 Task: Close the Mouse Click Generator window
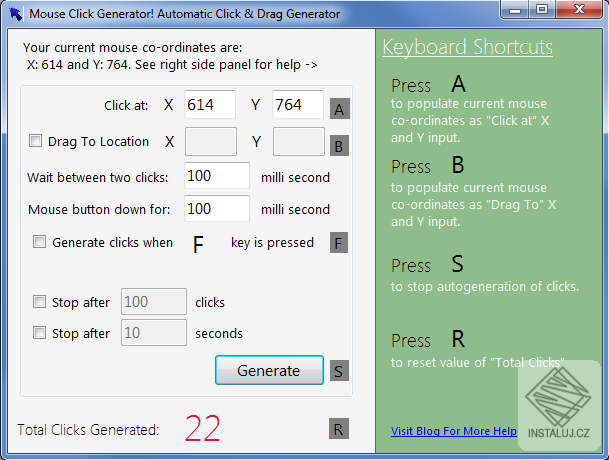pos(579,10)
